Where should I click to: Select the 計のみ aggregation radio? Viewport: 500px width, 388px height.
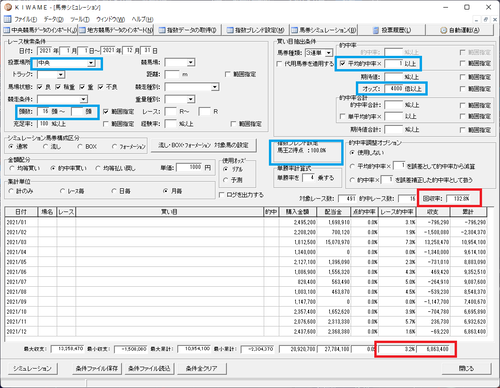pyautogui.click(x=11, y=191)
